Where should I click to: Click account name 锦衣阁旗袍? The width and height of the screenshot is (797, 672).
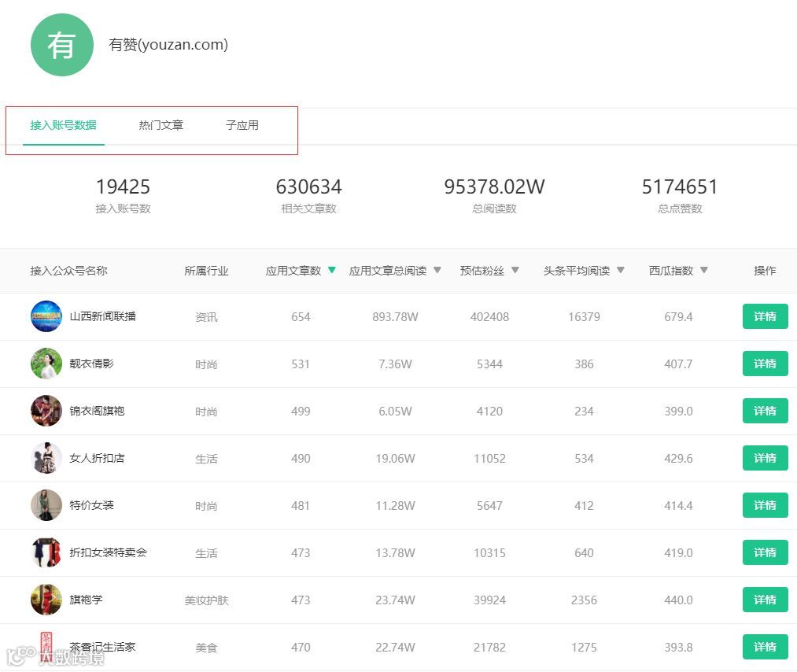pyautogui.click(x=97, y=411)
